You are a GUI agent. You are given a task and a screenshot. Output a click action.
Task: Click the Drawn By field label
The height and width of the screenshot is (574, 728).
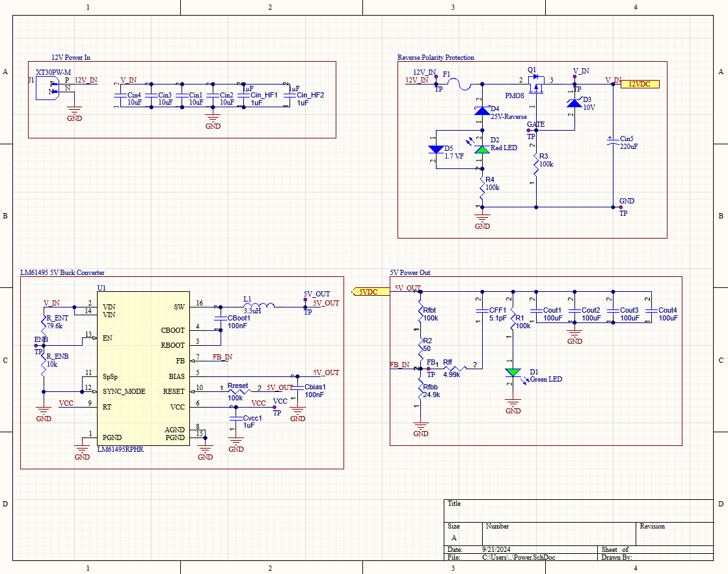[x=617, y=557]
